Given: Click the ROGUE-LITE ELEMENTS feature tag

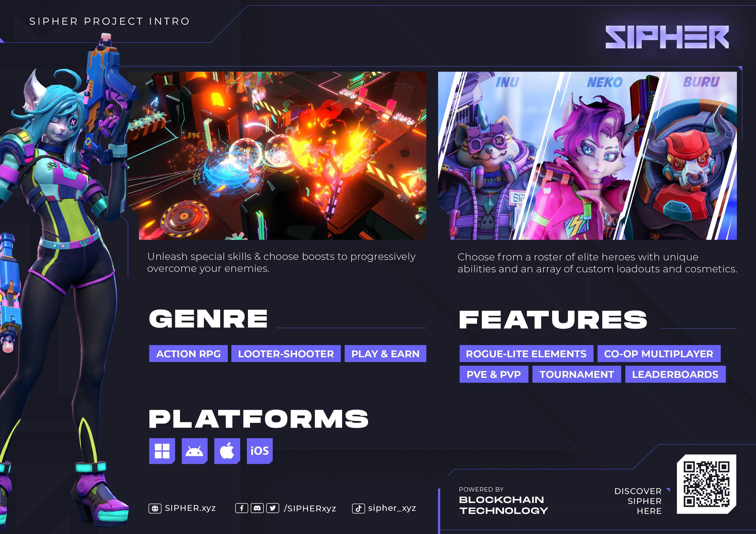Looking at the screenshot, I should (x=526, y=354).
